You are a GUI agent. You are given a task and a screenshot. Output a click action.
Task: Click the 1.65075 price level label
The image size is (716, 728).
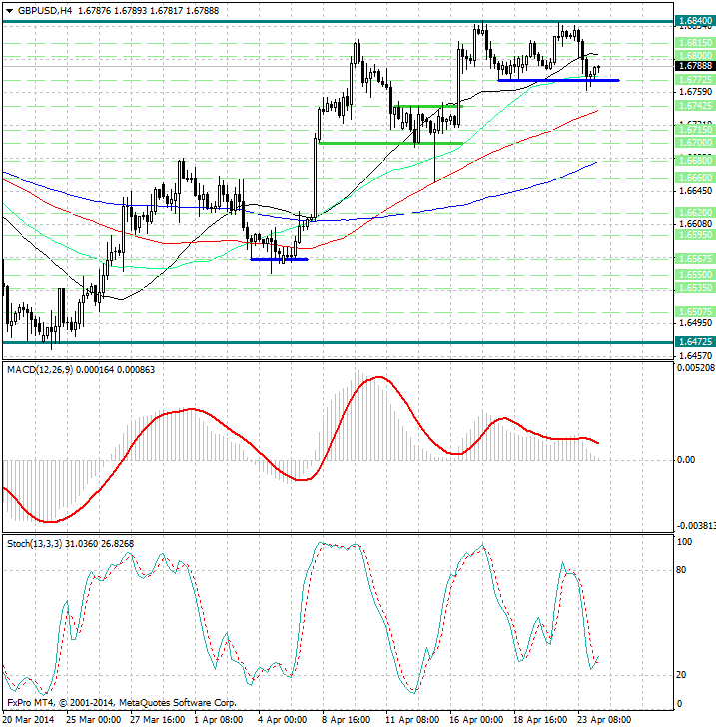[x=695, y=311]
